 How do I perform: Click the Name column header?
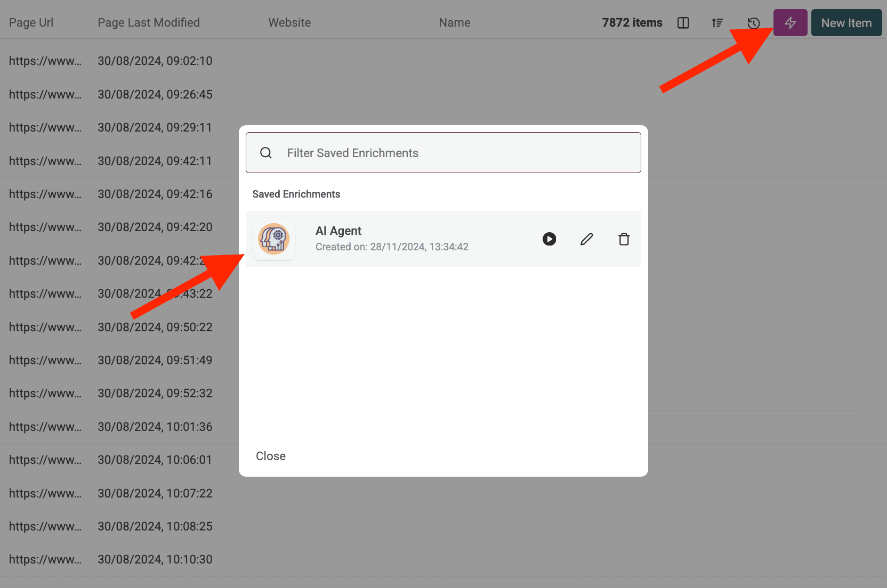[x=454, y=22]
